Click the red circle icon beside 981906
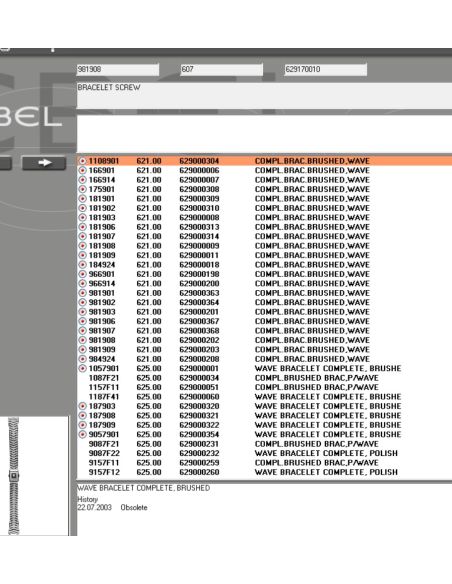452x584 pixels. pos(82,321)
